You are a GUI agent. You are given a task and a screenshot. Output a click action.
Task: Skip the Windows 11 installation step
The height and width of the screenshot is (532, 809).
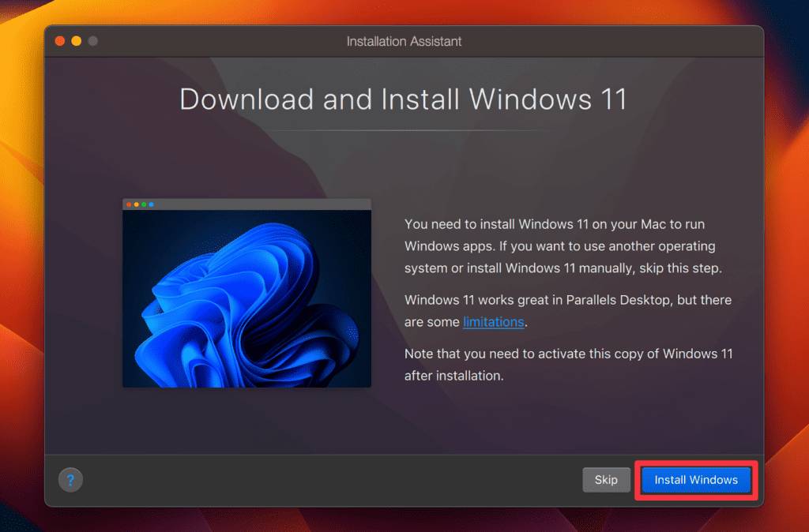(x=606, y=480)
